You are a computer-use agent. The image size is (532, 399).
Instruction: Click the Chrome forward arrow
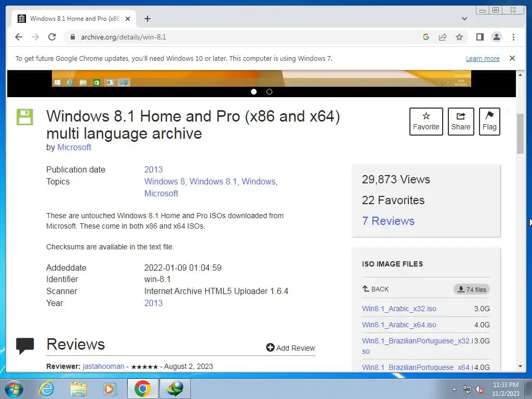point(35,37)
